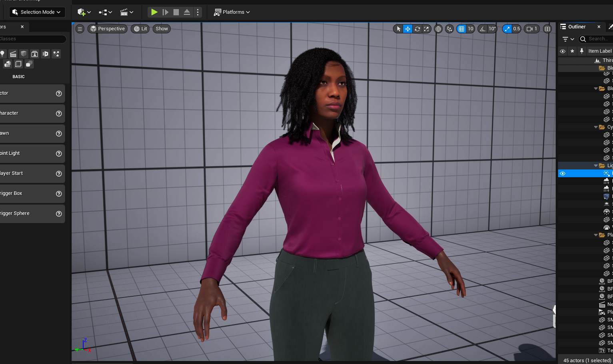Activate the Scale tool
The image size is (613, 364).
427,28
